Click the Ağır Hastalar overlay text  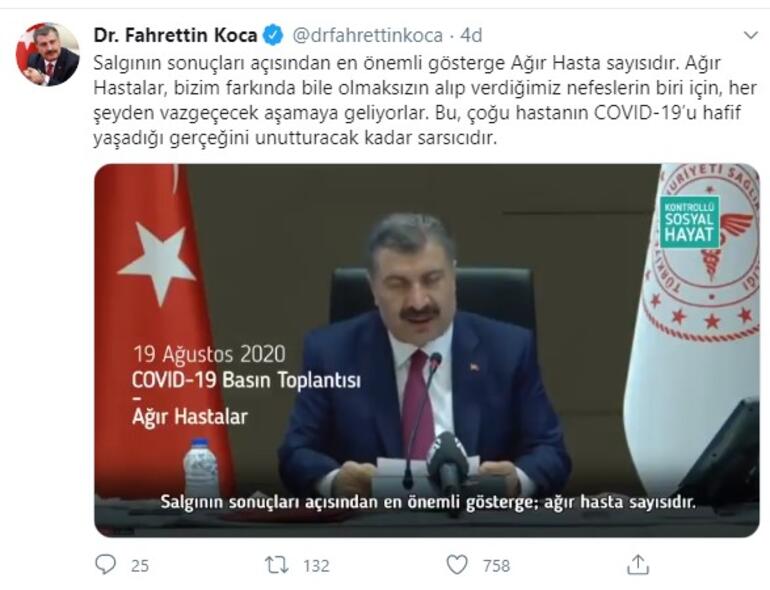(x=190, y=417)
